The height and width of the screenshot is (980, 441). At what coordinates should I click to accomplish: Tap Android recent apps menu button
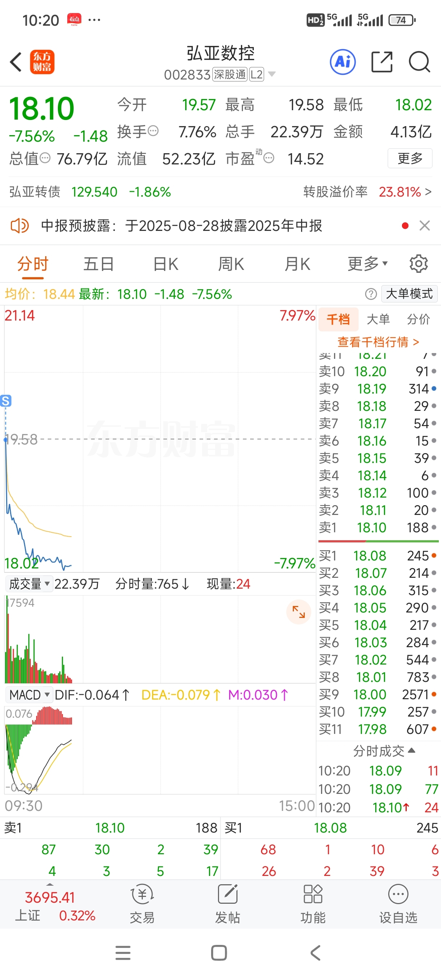(x=123, y=953)
